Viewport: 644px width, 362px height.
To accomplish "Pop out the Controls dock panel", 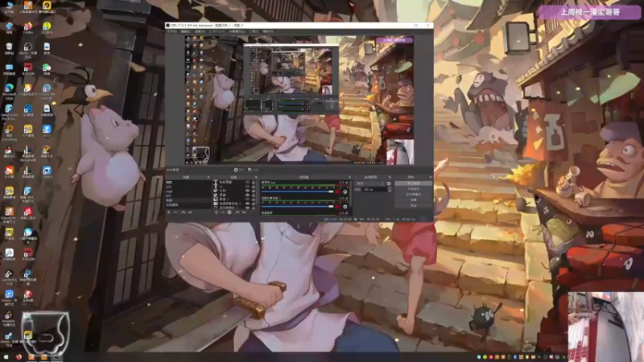I will (x=430, y=177).
